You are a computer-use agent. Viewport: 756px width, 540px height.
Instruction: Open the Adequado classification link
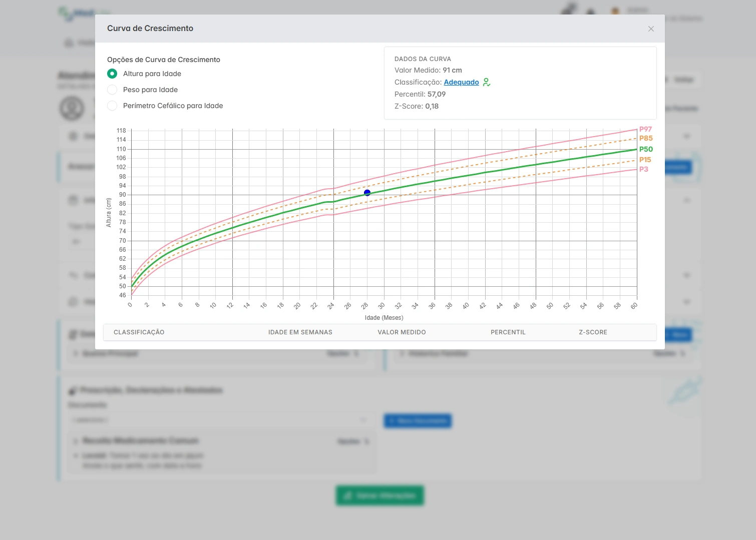(461, 82)
